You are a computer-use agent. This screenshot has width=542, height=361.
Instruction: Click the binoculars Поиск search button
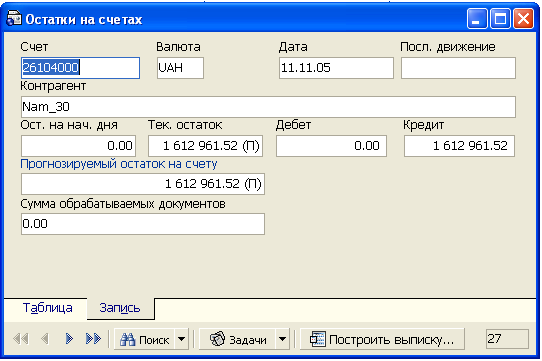[x=144, y=339]
